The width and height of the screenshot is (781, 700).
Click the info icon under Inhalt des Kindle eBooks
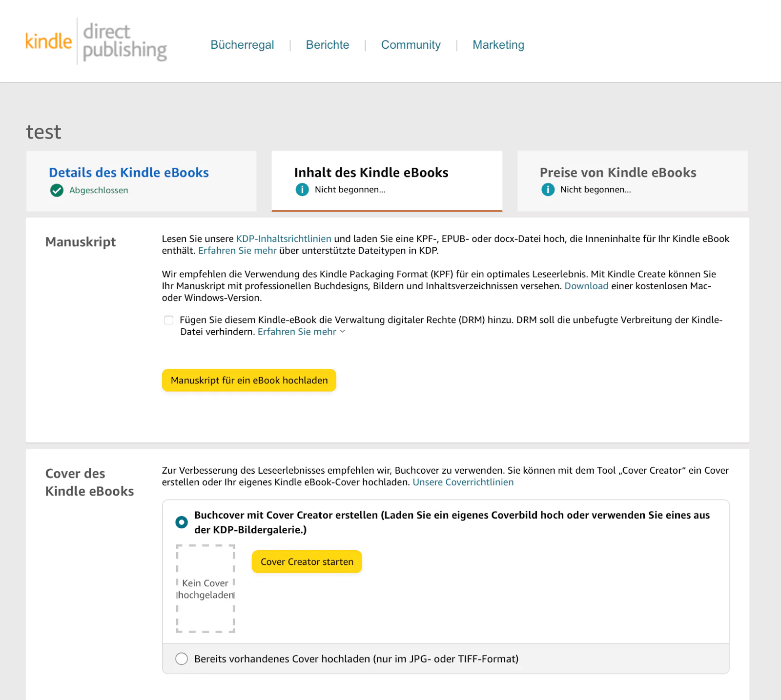pyautogui.click(x=302, y=190)
